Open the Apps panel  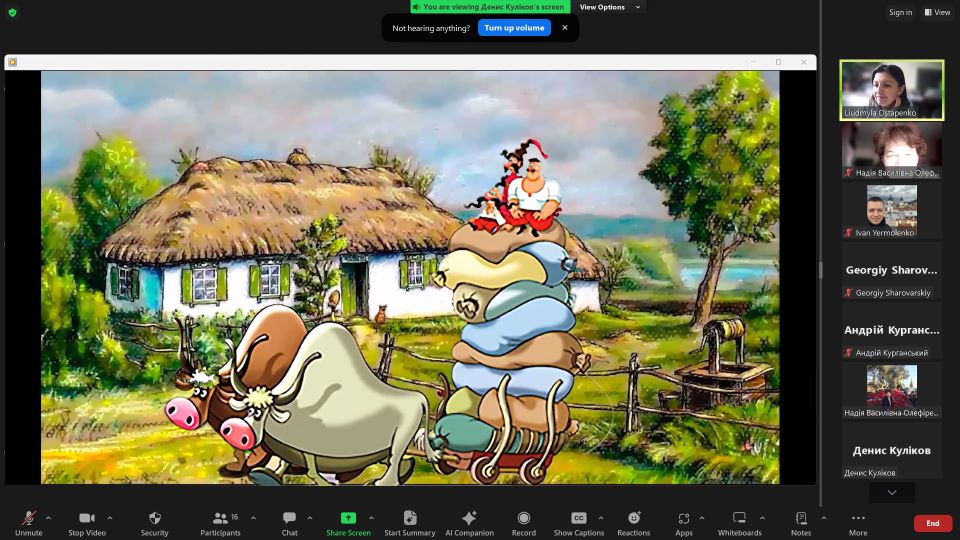point(684,523)
